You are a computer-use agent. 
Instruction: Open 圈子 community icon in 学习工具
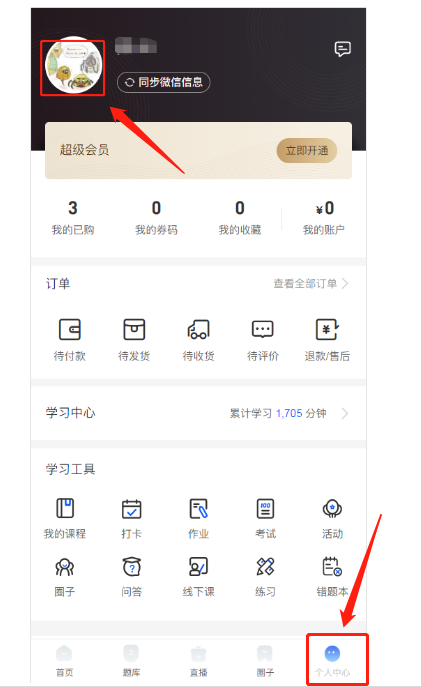click(x=65, y=567)
